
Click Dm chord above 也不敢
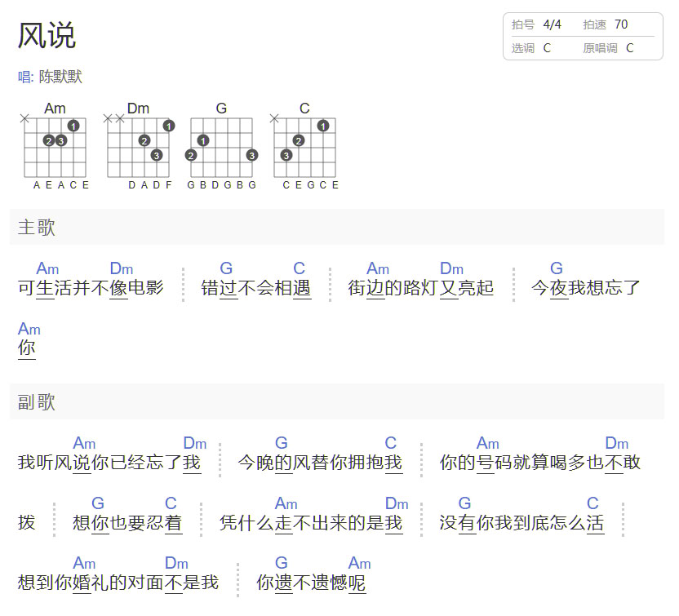tap(617, 443)
